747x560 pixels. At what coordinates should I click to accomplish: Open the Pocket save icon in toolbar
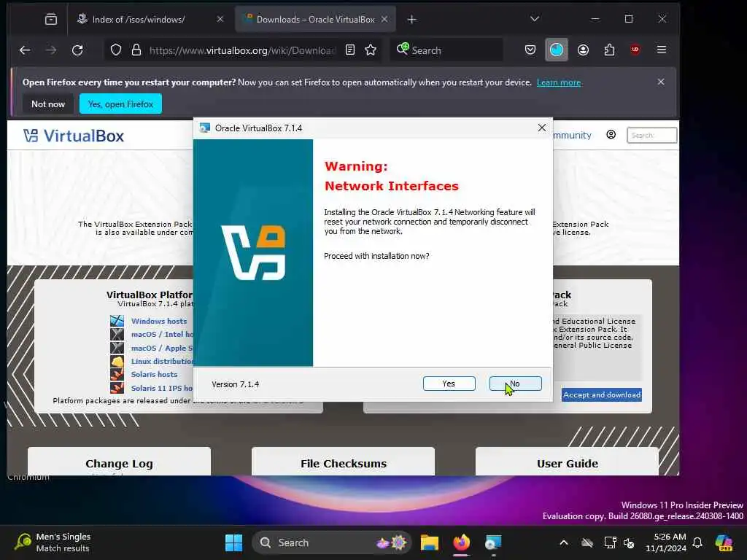click(530, 50)
